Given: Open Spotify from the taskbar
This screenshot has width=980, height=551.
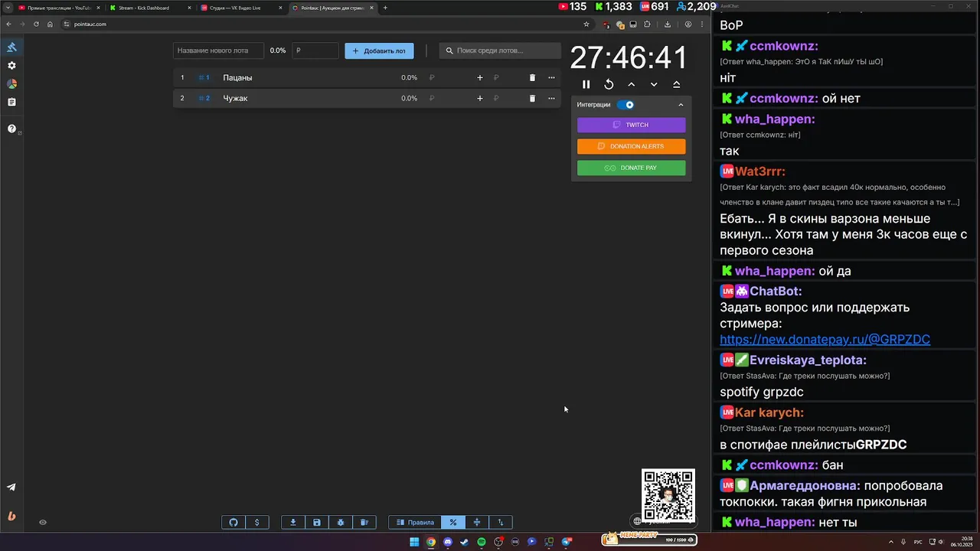Looking at the screenshot, I should click(x=482, y=542).
